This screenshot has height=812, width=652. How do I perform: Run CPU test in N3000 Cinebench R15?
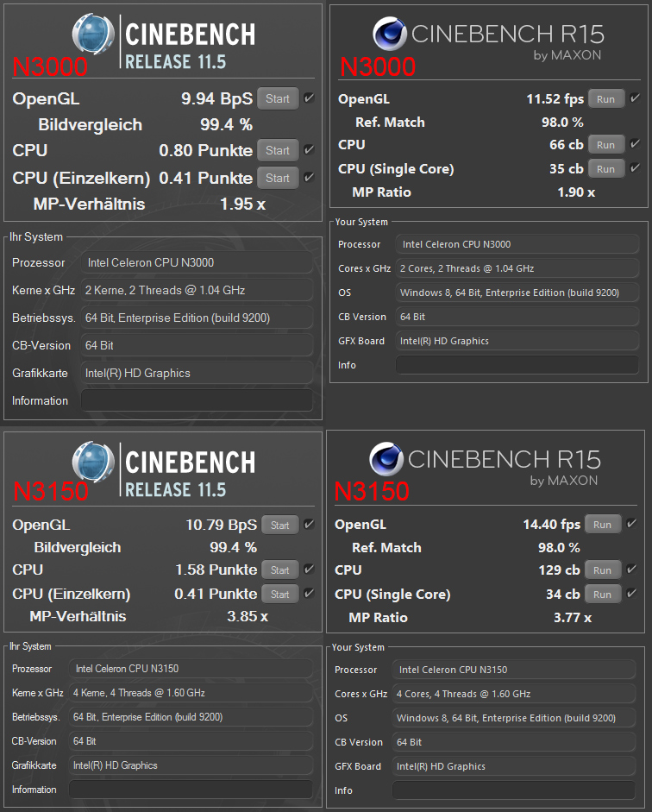tap(606, 144)
